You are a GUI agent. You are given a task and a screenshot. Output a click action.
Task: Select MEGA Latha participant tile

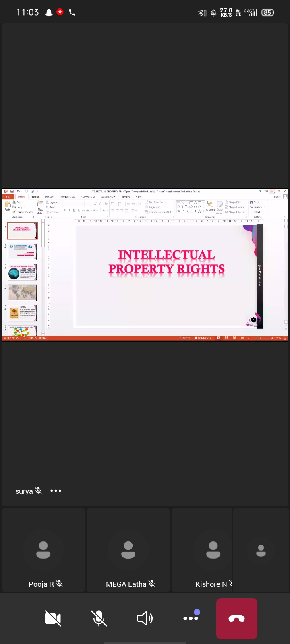[128, 550]
